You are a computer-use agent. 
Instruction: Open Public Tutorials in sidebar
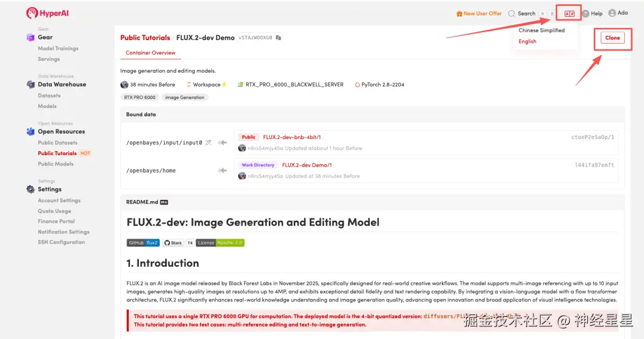tap(57, 153)
